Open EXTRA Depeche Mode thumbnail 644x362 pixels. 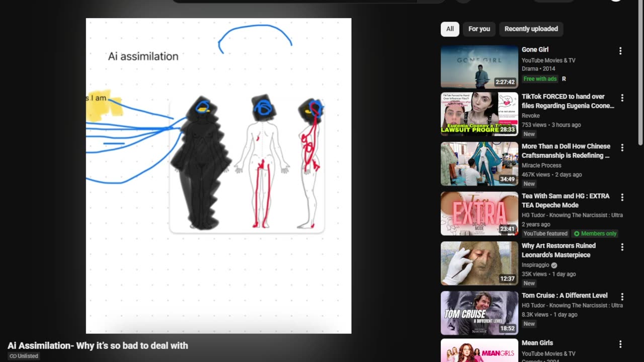[479, 214]
